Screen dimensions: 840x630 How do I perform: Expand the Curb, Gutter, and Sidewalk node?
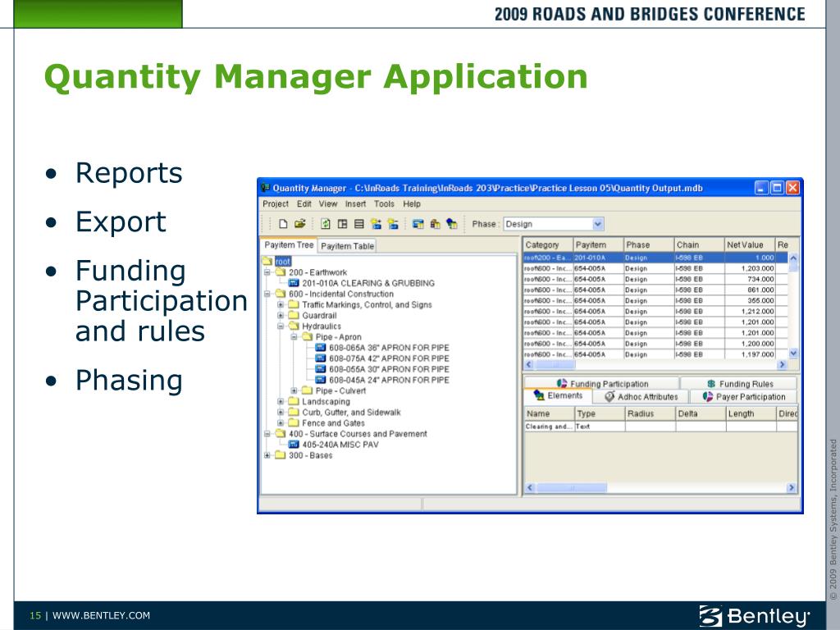click(281, 412)
